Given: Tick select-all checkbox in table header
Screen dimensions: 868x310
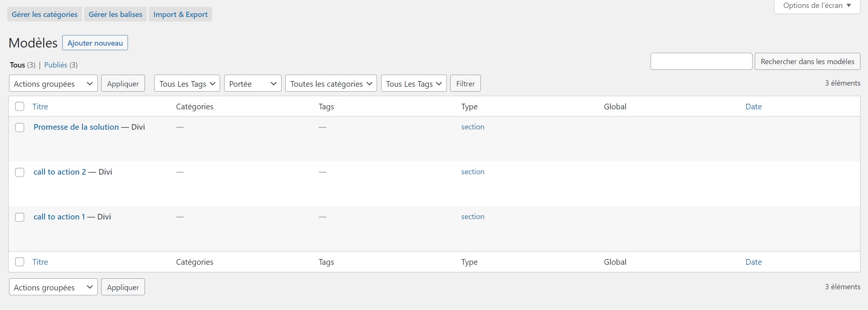Looking at the screenshot, I should 20,106.
